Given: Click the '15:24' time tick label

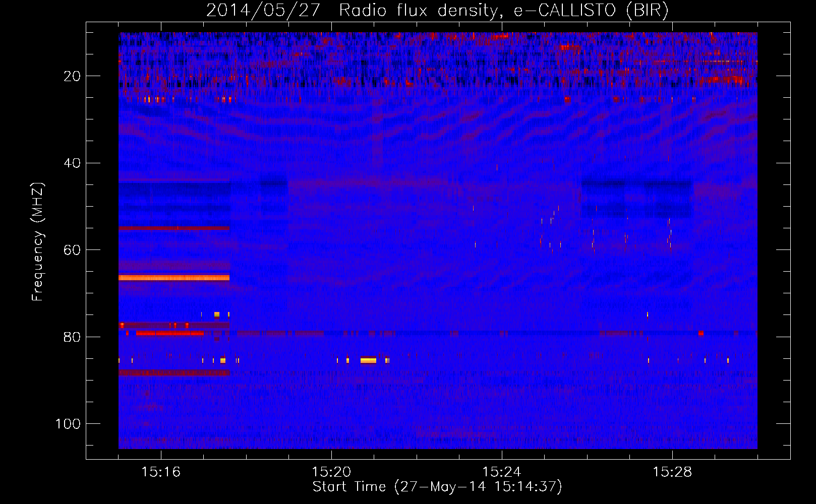Looking at the screenshot, I should (x=502, y=472).
